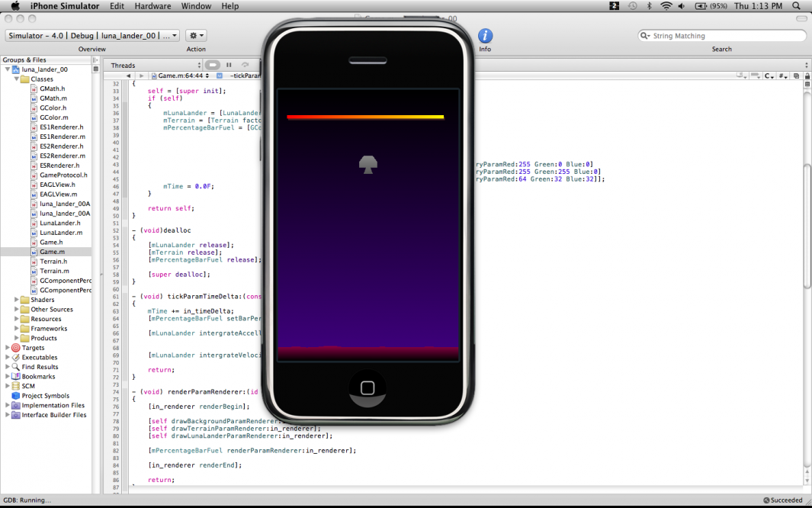The width and height of the screenshot is (812, 508).
Task: Expand the Products group
Action: 17,338
